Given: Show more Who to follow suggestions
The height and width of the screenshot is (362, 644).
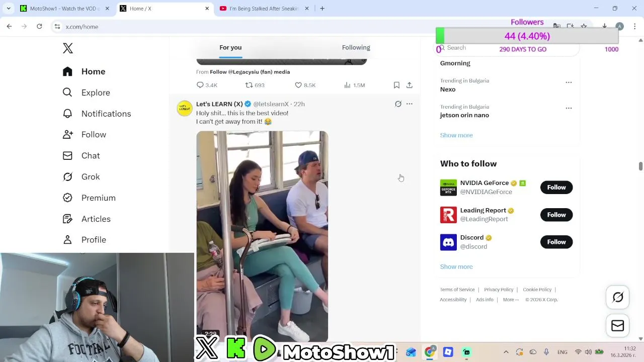Looking at the screenshot, I should 456,267.
